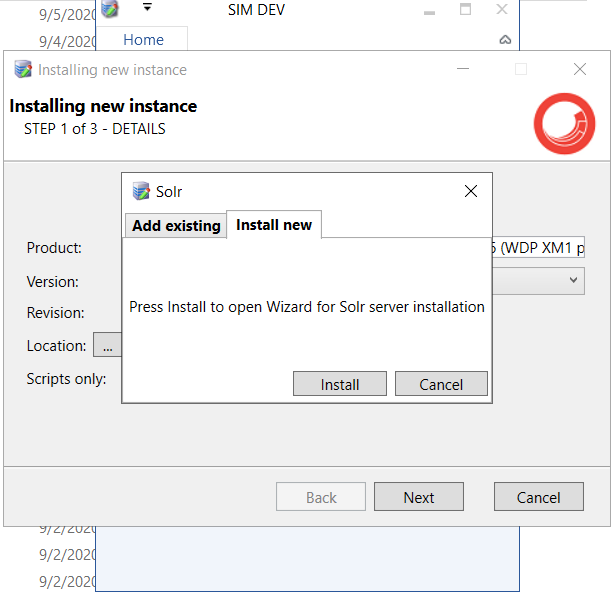The width and height of the screenshot is (615, 594).
Task: Click SIM DEV application icon in title bar
Action: click(x=110, y=9)
